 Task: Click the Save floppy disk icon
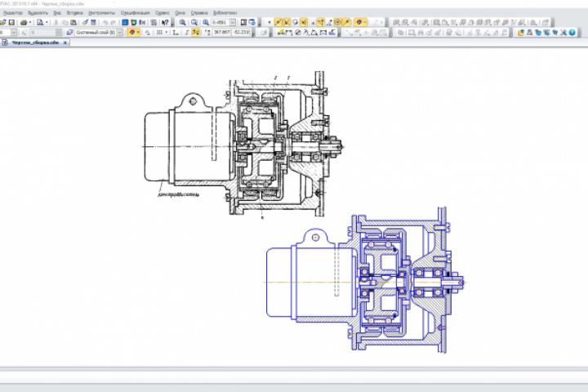[x=11, y=23]
